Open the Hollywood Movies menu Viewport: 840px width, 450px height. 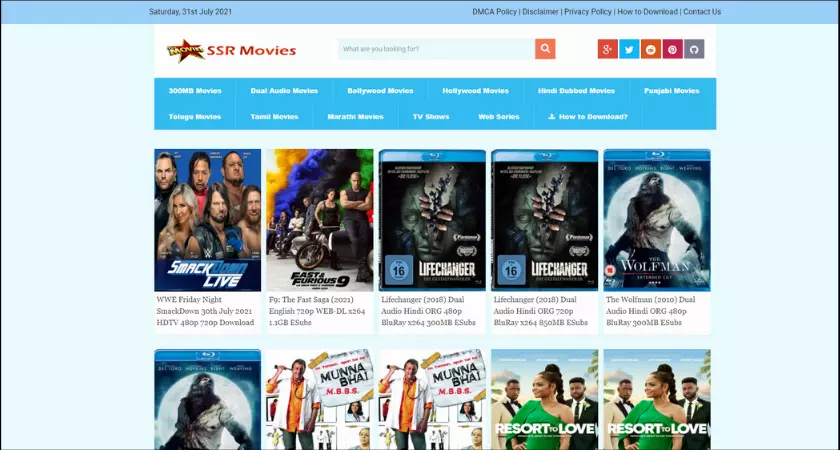pos(475,91)
